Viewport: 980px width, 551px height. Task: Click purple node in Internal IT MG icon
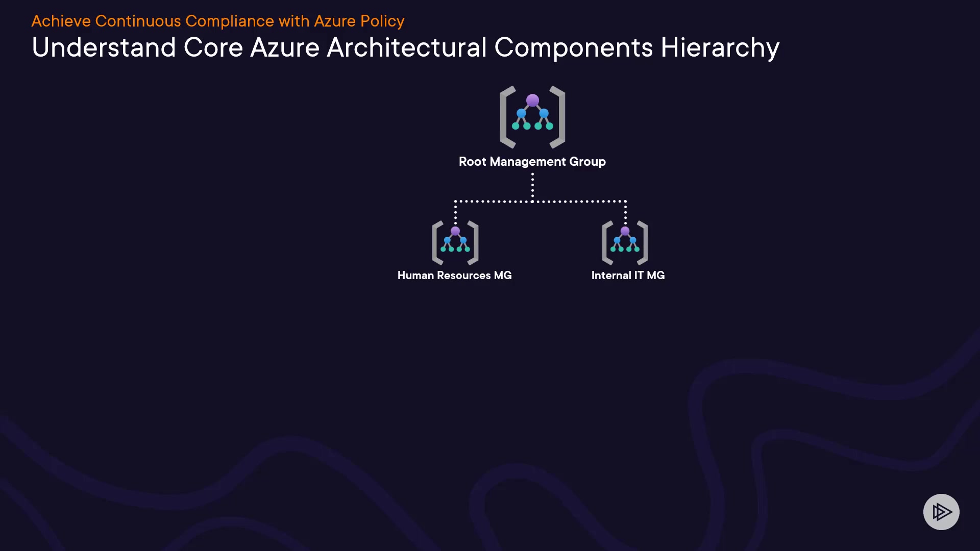(x=625, y=231)
